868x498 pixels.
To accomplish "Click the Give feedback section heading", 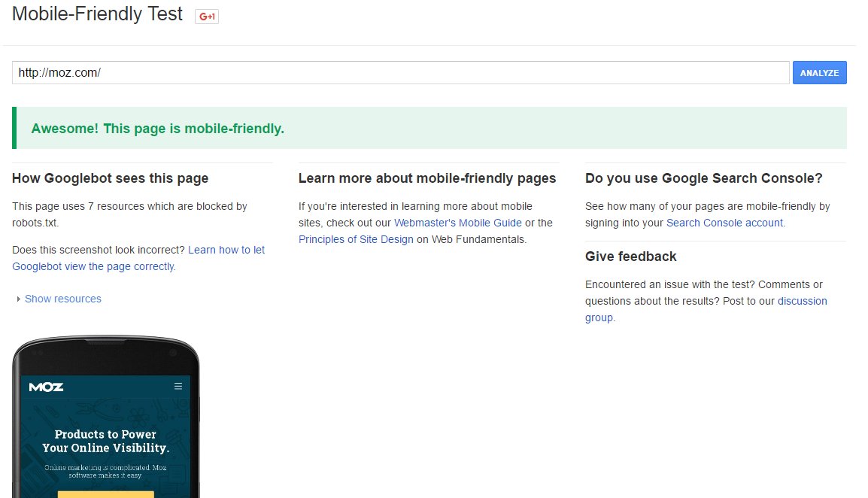I will (630, 257).
